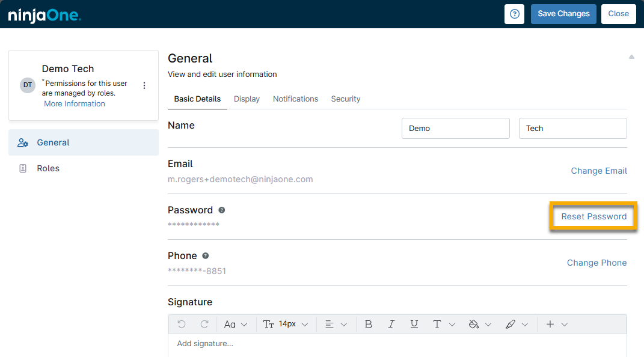The width and height of the screenshot is (644, 357).
Task: Click the Password info tooltip icon
Action: (222, 210)
